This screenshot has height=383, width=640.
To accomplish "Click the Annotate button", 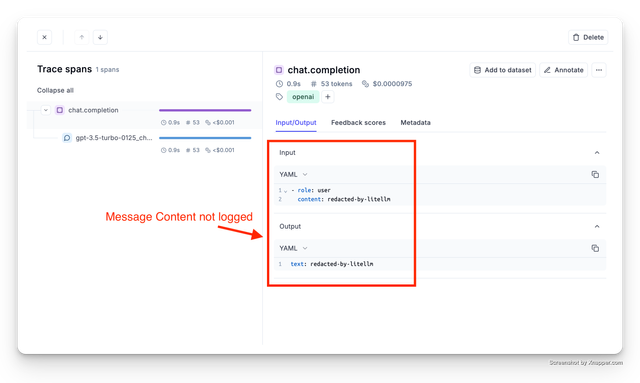I will (564, 70).
